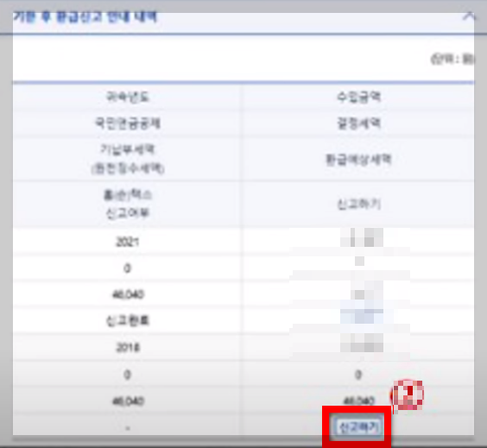Select the 홈(손)택스 신고여부 header cell
487x448 pixels.
[x=128, y=205]
